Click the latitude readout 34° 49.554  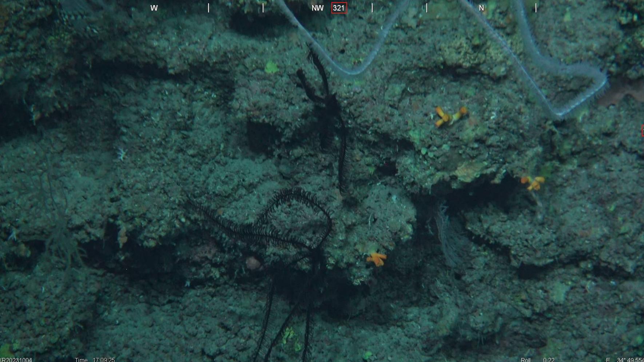pos(630,359)
